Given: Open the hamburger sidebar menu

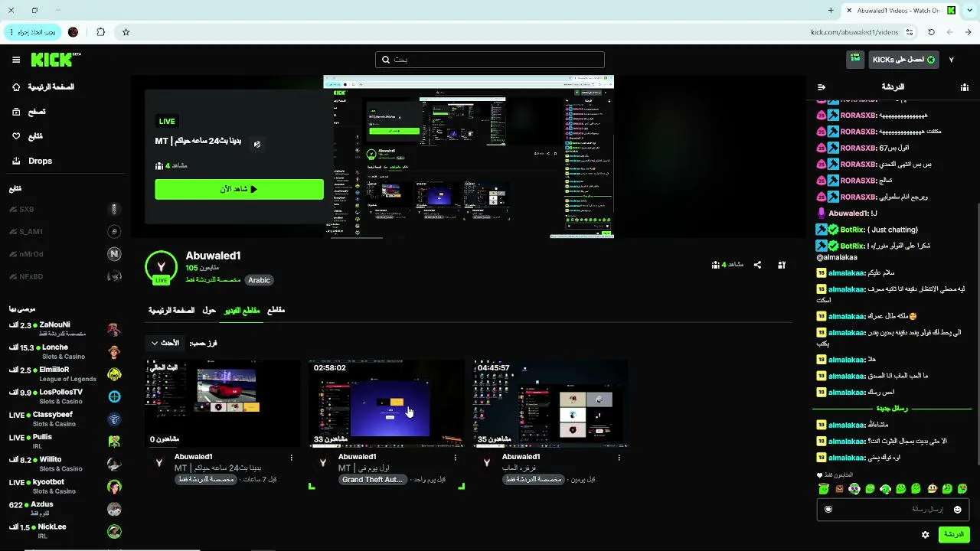Looking at the screenshot, I should tap(16, 60).
